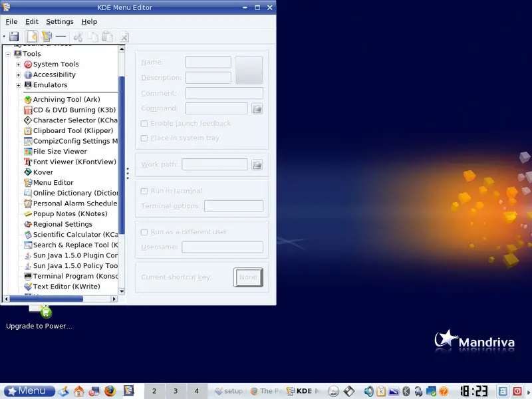Screen dimensions: 532x399
Task: Click the tree's vertical scrollbar thumb
Action: click(x=122, y=156)
